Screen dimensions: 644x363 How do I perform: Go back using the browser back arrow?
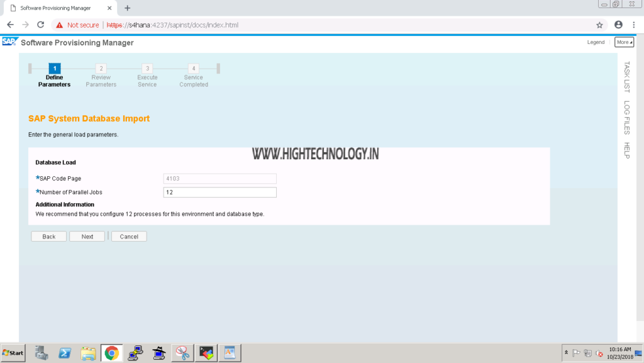(x=10, y=25)
